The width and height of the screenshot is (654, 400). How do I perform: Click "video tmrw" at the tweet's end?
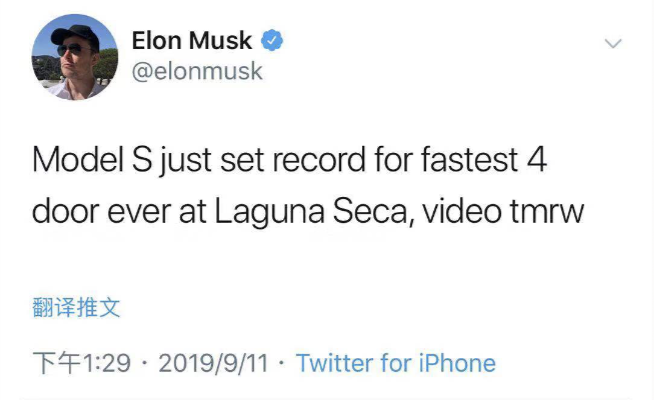coord(503,211)
